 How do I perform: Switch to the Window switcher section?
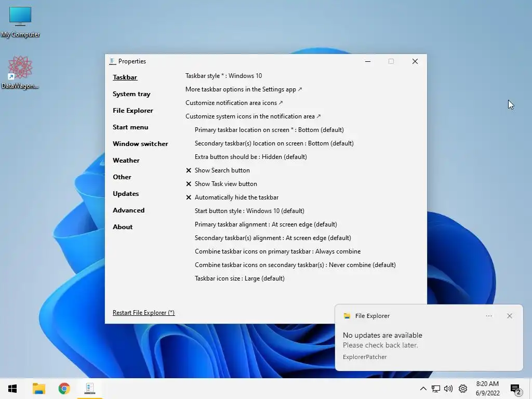[x=140, y=144]
